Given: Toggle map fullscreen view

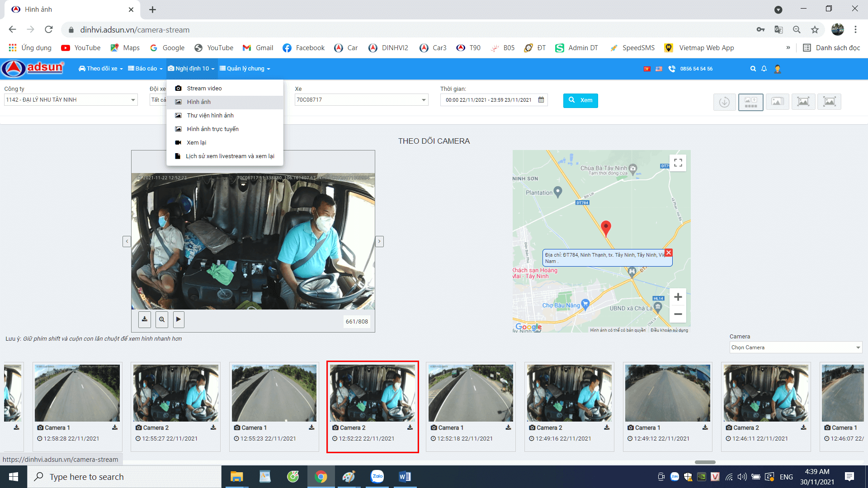Looking at the screenshot, I should [x=678, y=163].
